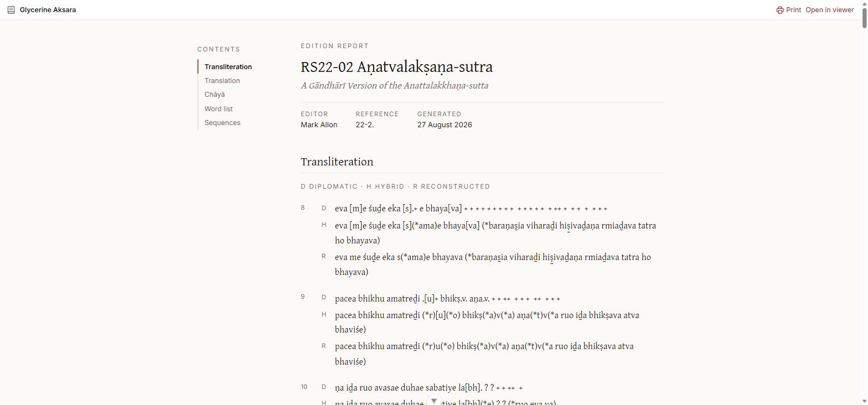Print the edition report
The height and width of the screenshot is (405, 868).
pos(788,10)
